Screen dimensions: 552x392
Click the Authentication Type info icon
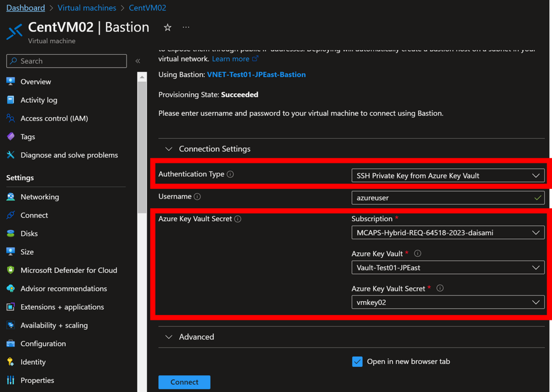coord(230,174)
